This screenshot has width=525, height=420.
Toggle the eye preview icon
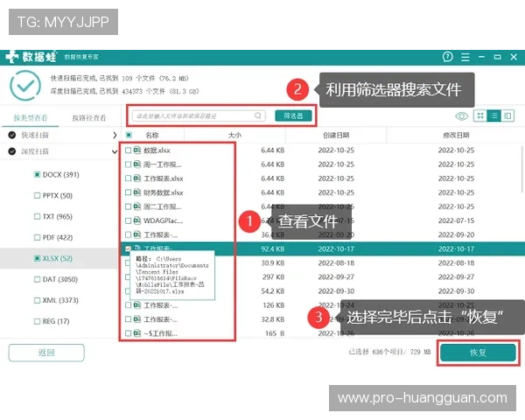click(x=462, y=116)
